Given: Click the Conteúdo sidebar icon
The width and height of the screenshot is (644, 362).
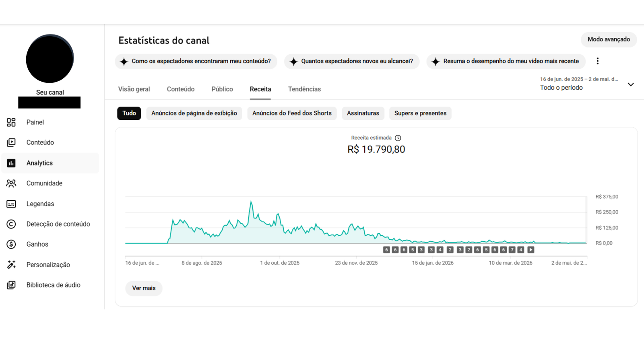Looking at the screenshot, I should coord(11,142).
